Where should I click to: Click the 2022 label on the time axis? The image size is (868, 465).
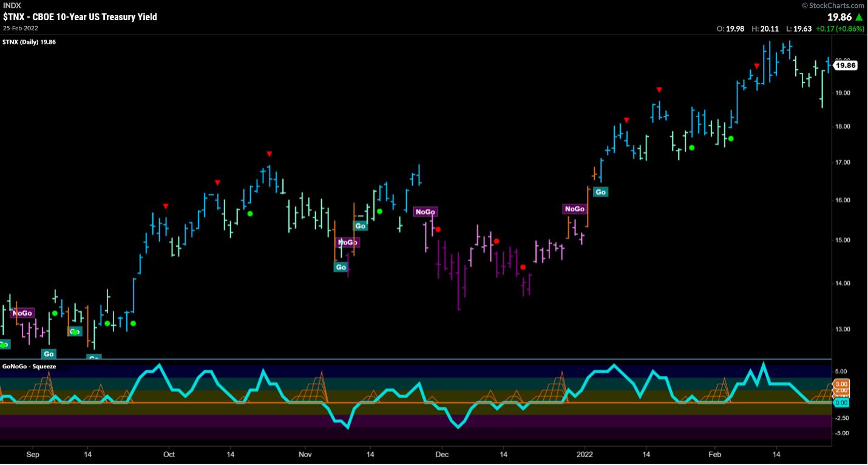[x=584, y=454]
